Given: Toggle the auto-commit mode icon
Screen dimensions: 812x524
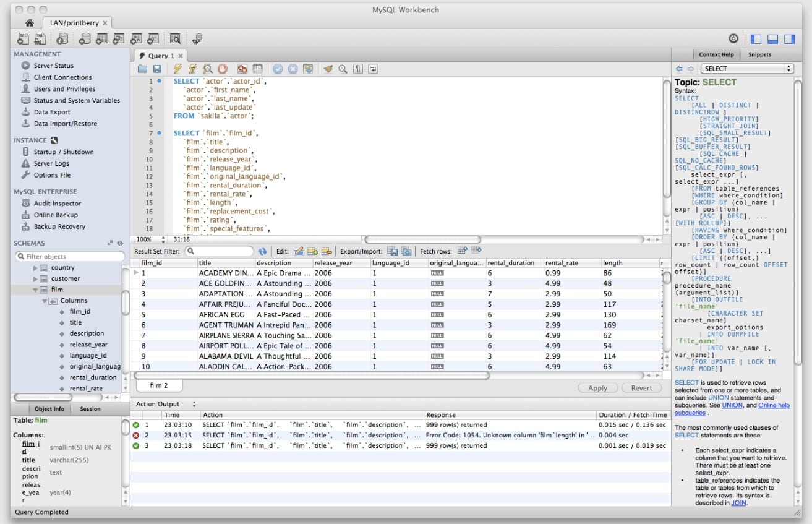Looking at the screenshot, I should pyautogui.click(x=307, y=69).
